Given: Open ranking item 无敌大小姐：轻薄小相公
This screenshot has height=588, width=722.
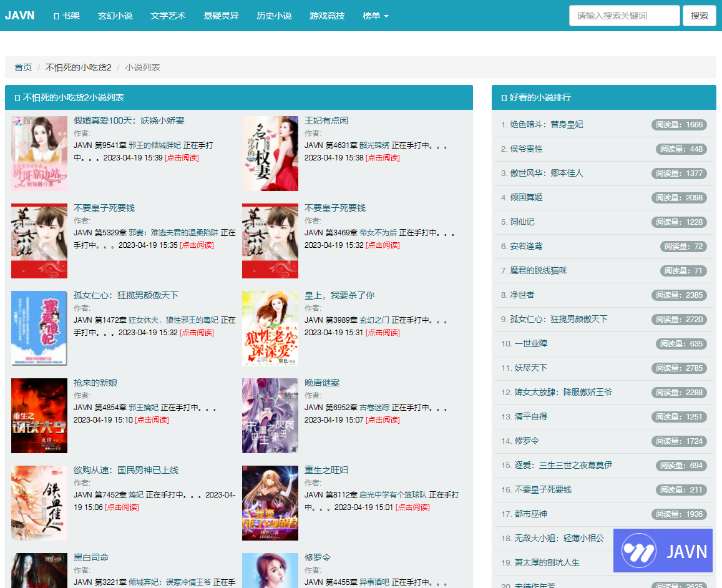Looking at the screenshot, I should point(559,538).
